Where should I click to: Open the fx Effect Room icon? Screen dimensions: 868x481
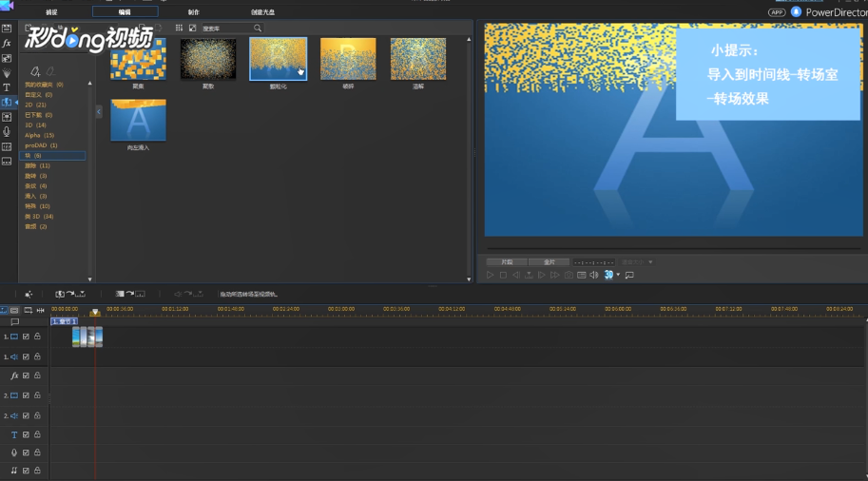[x=7, y=43]
